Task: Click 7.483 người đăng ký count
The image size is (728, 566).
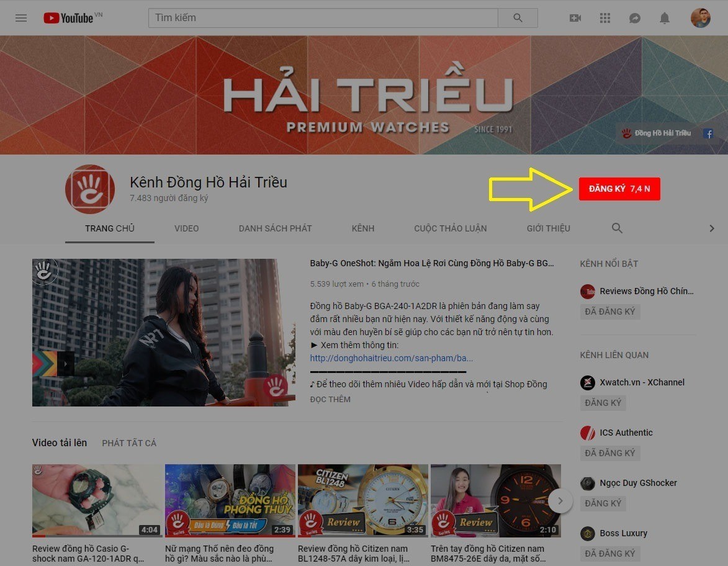Action: (x=169, y=198)
